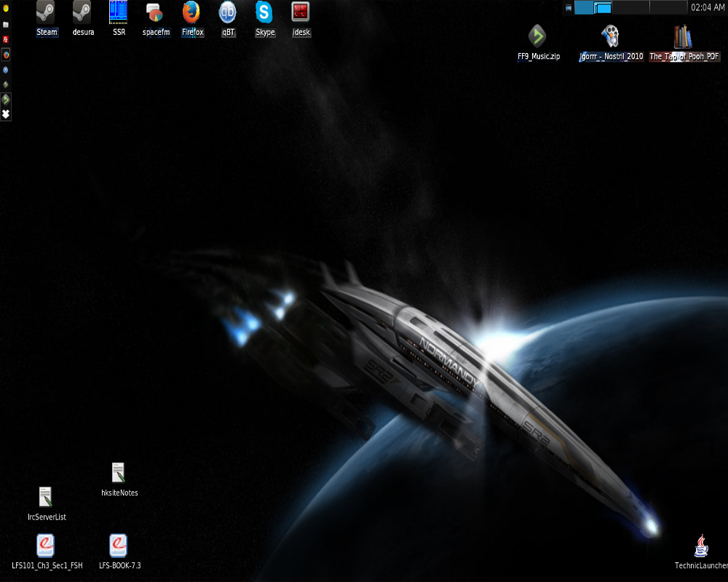The height and width of the screenshot is (582, 728).
Task: Open the LFS101_Ch3_Sec1_FSH document
Action: point(45,546)
